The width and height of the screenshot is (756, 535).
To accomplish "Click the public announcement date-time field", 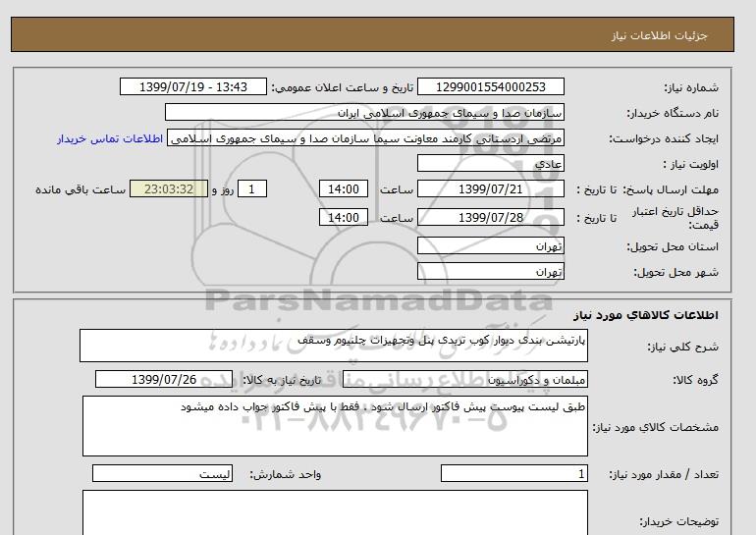I will tap(192, 86).
